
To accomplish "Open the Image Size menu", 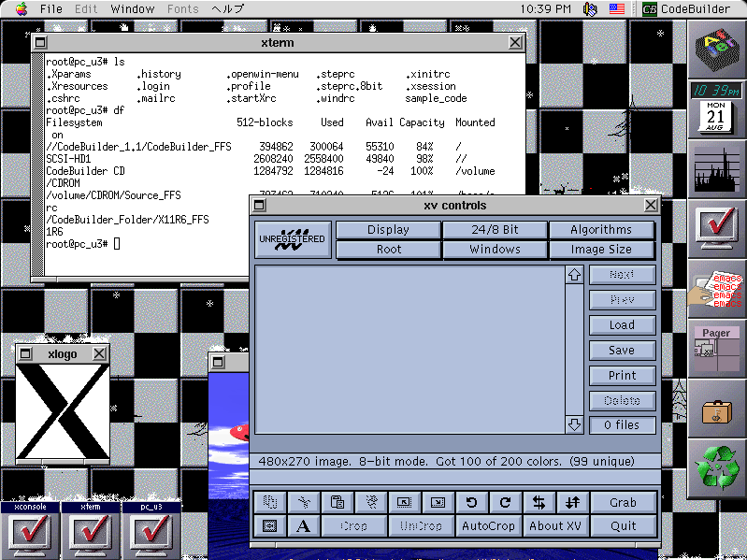I will [x=602, y=249].
